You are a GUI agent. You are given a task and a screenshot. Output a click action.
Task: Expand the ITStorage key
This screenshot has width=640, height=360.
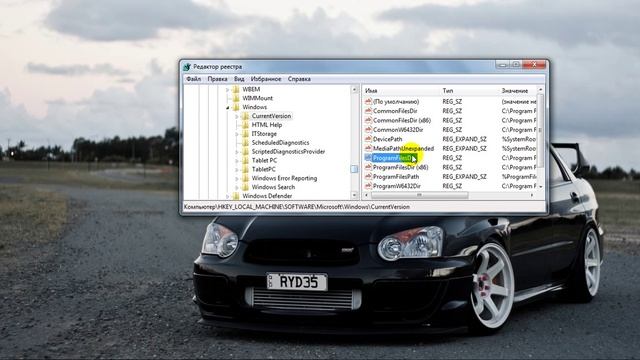tap(237, 134)
